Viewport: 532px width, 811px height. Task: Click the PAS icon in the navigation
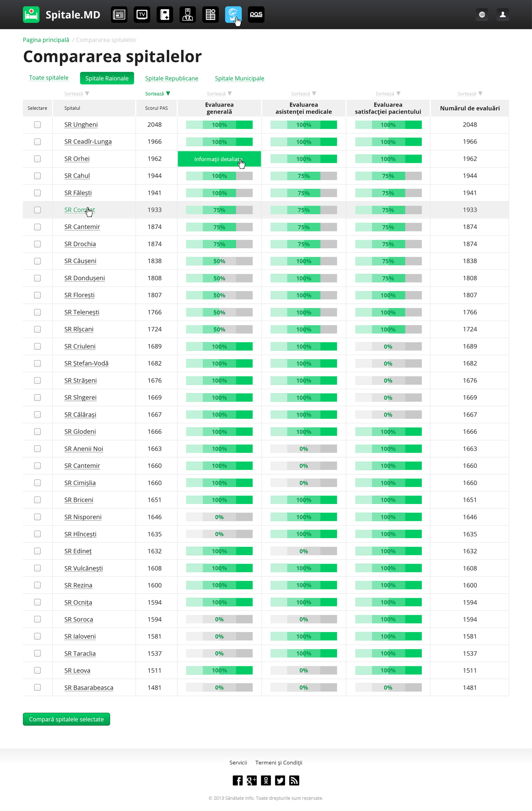[256, 15]
